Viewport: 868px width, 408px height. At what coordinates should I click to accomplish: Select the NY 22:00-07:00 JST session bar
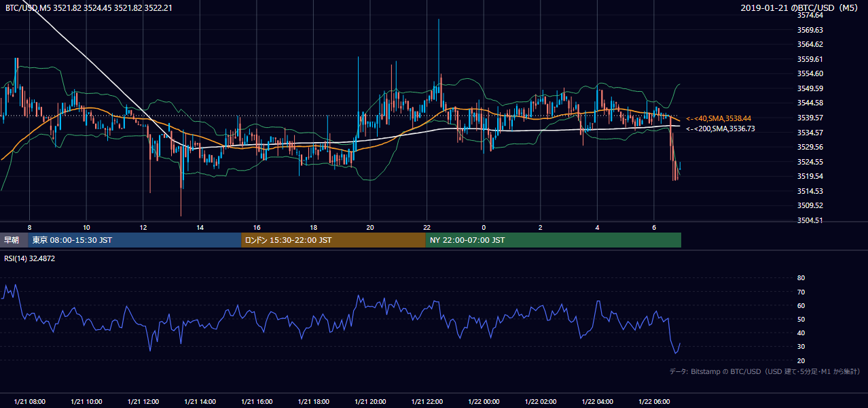pyautogui.click(x=554, y=240)
